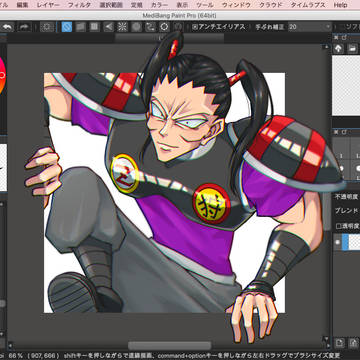The image size is (360, 360).
Task: Click the canvas tab above the drawing
Action: click(x=169, y=38)
